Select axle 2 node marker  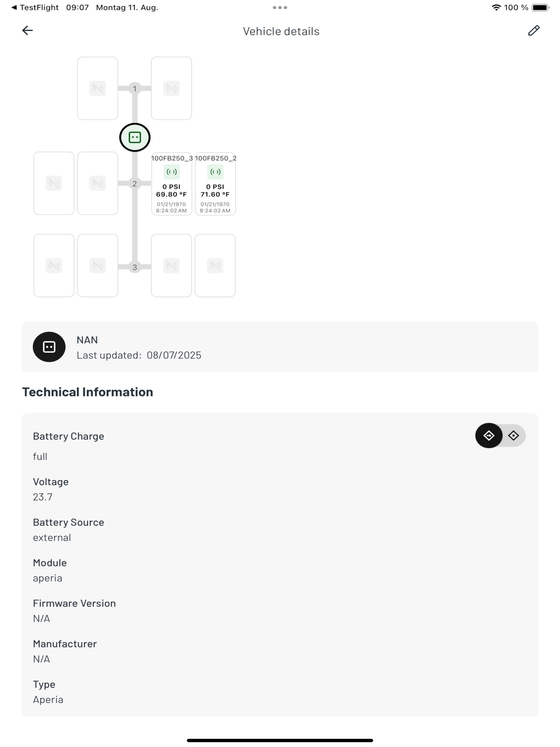[x=135, y=183]
